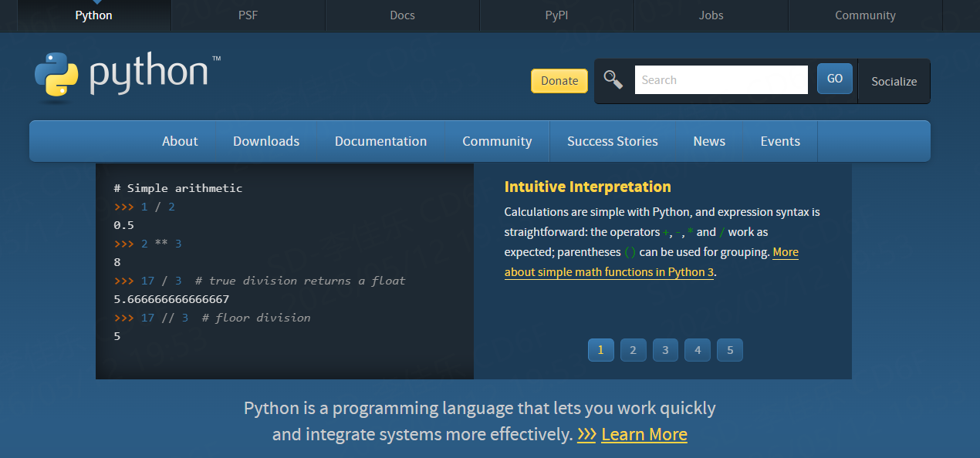
Task: Click the '# Simple arithmetic' comment line
Action: (x=178, y=188)
